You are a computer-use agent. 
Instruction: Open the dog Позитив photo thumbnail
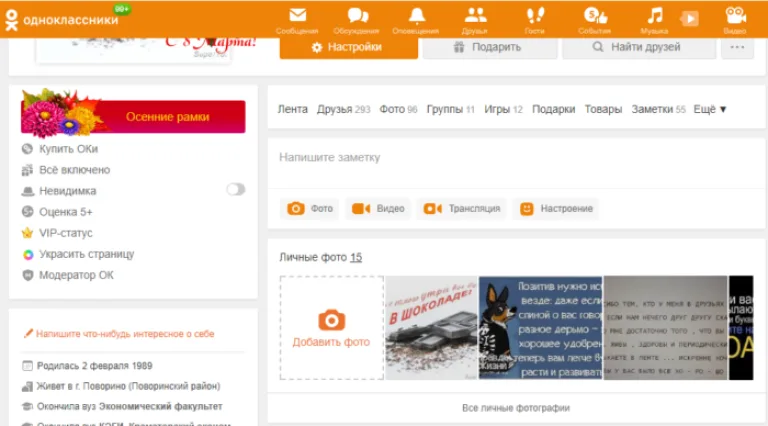coord(540,328)
